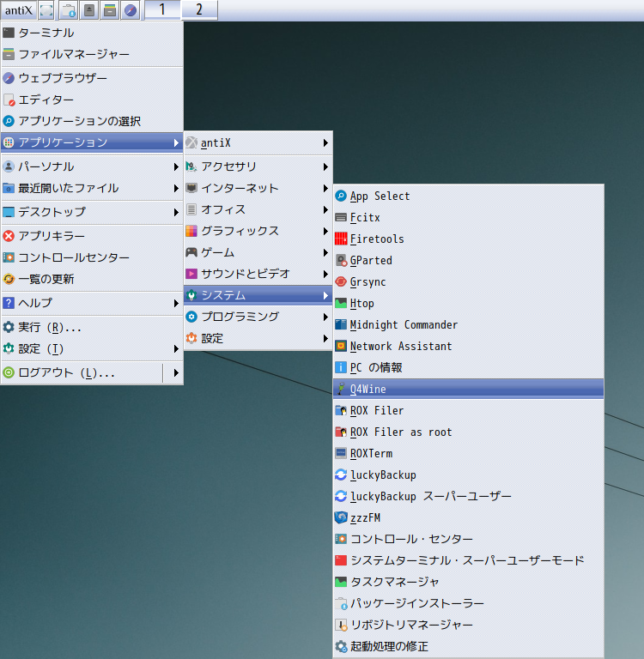Expand the アプリケーション submenu arrow
The image size is (644, 659).
pyautogui.click(x=176, y=143)
